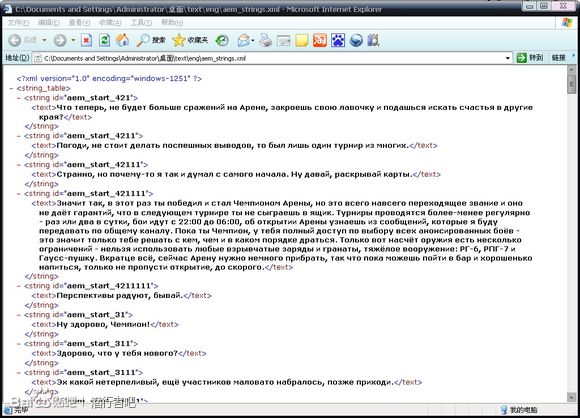580x418 pixels.
Task: Open the address bar dropdown arrow
Action: 508,58
